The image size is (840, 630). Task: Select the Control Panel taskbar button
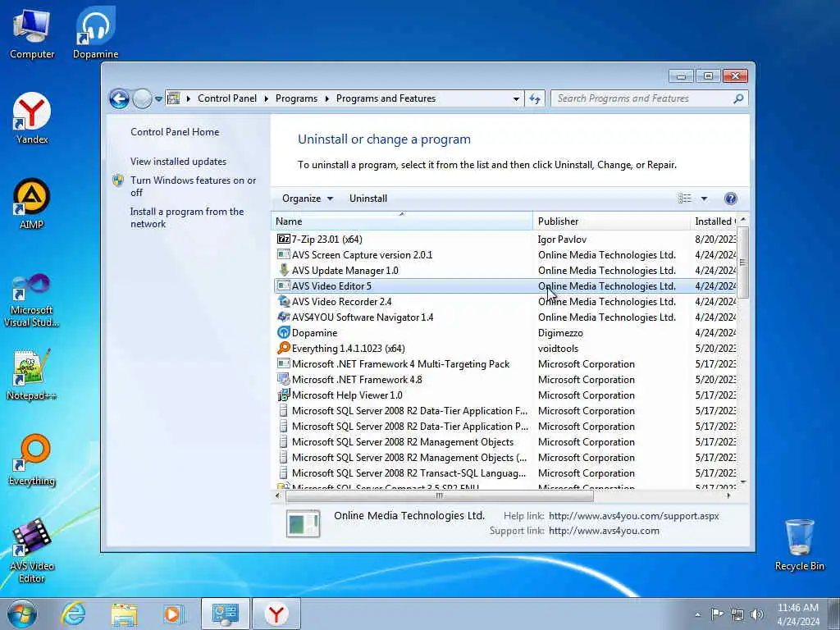pos(225,614)
